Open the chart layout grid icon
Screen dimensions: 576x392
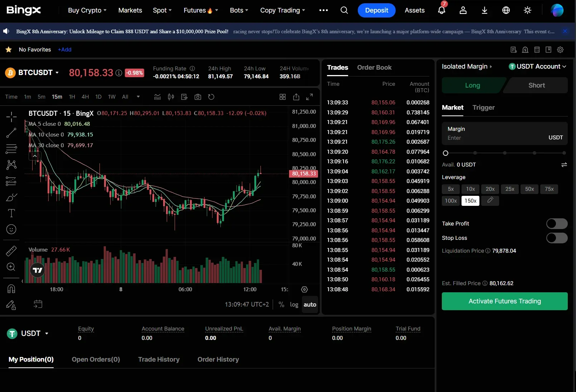coord(283,97)
